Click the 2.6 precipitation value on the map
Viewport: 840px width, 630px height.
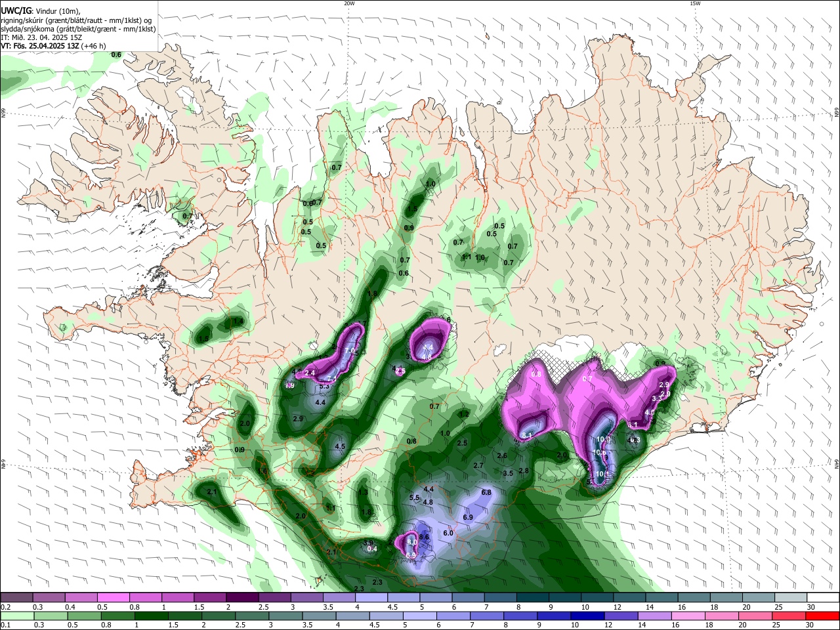[x=502, y=455]
